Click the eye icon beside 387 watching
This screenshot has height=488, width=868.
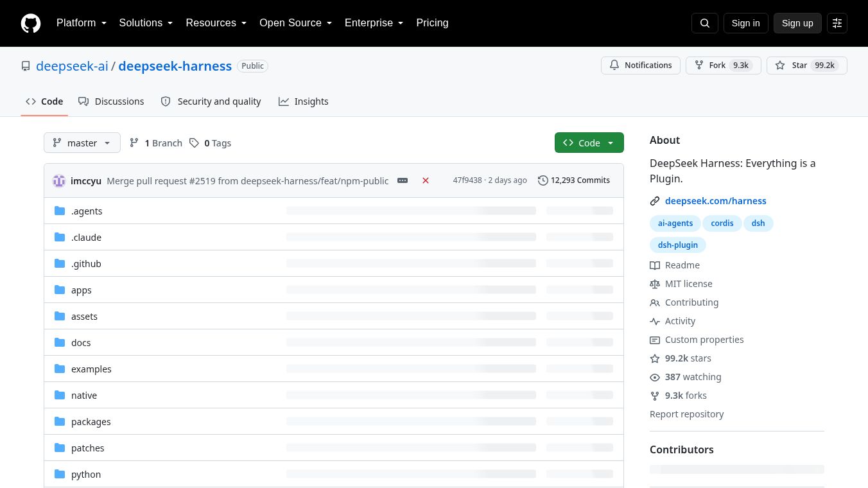(x=655, y=377)
